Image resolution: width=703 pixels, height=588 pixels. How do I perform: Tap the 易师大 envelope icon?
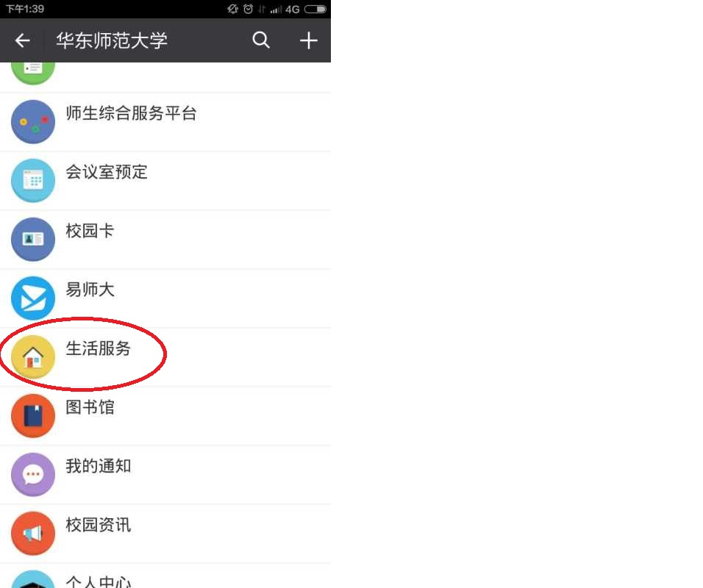[33, 298]
